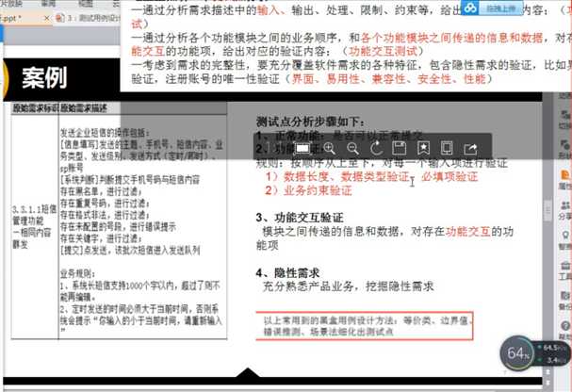The width and height of the screenshot is (572, 392).
Task: Rotate the image with the rotate icon
Action: tap(376, 148)
